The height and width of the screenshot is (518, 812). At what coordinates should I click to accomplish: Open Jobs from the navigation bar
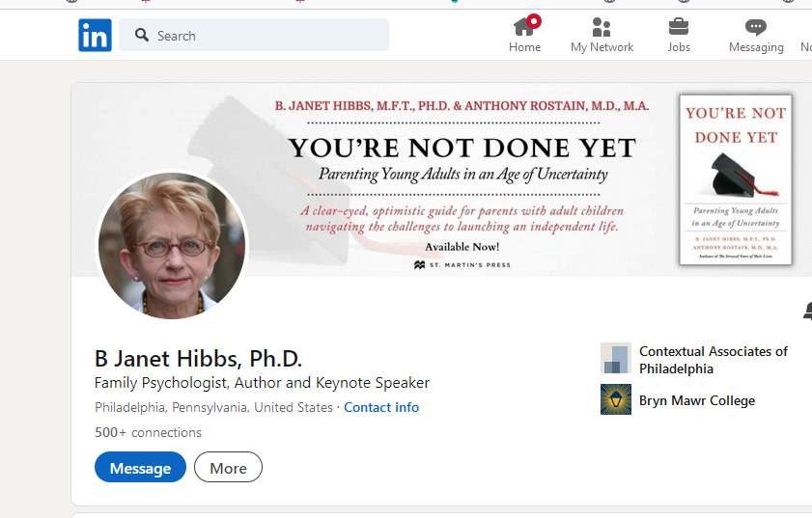pos(679,35)
